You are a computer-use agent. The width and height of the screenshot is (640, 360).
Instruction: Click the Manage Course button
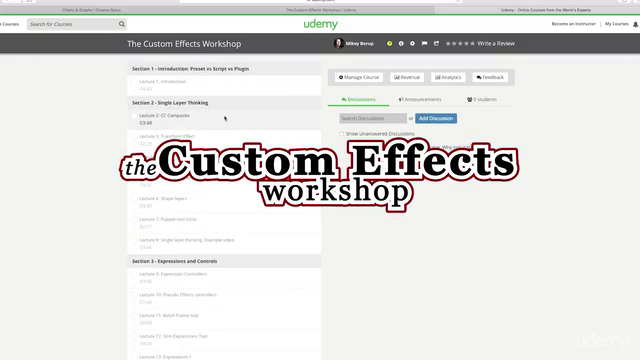(359, 77)
